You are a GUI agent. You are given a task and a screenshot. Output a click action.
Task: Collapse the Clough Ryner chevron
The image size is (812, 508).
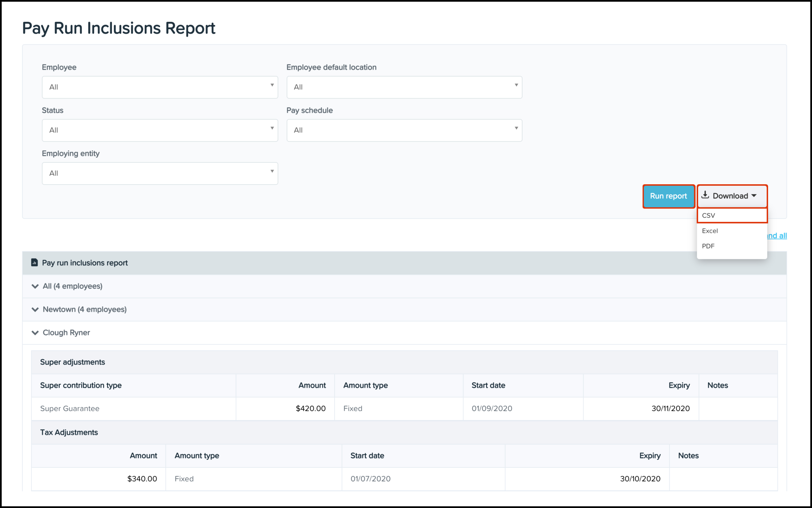point(35,333)
